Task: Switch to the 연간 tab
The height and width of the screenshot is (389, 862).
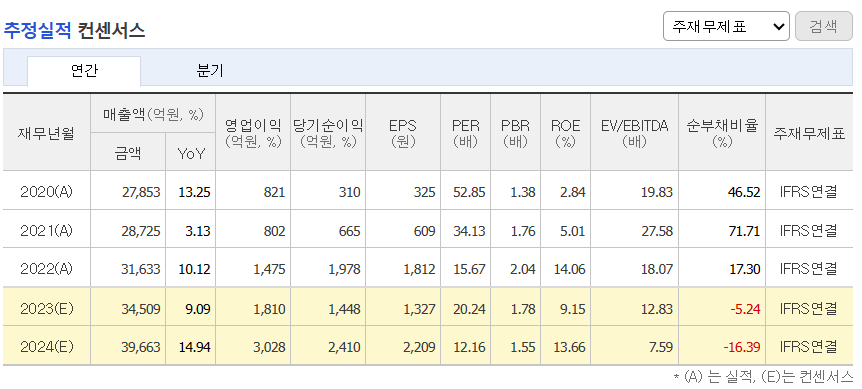Action: [84, 71]
